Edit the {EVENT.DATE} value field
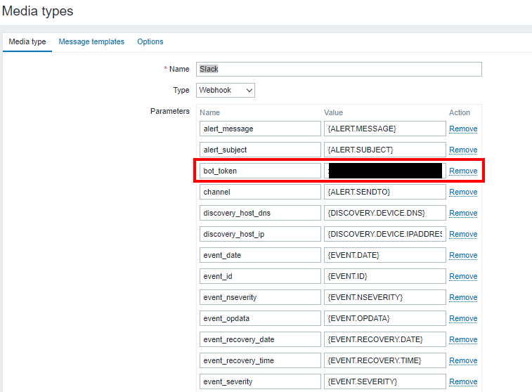This screenshot has width=532, height=392. coord(384,255)
